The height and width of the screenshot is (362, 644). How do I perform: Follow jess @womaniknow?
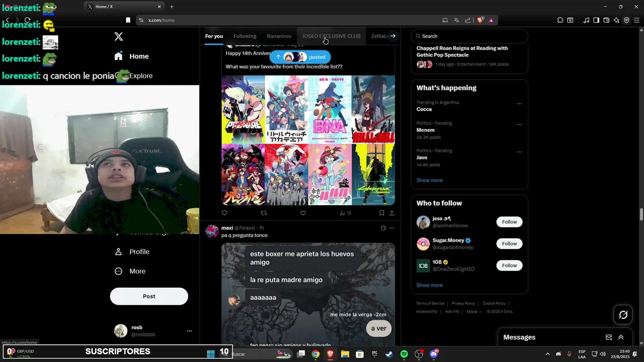click(x=509, y=222)
